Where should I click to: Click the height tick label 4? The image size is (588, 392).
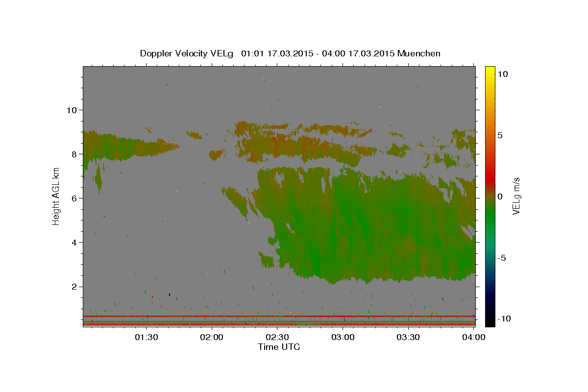pyautogui.click(x=73, y=242)
